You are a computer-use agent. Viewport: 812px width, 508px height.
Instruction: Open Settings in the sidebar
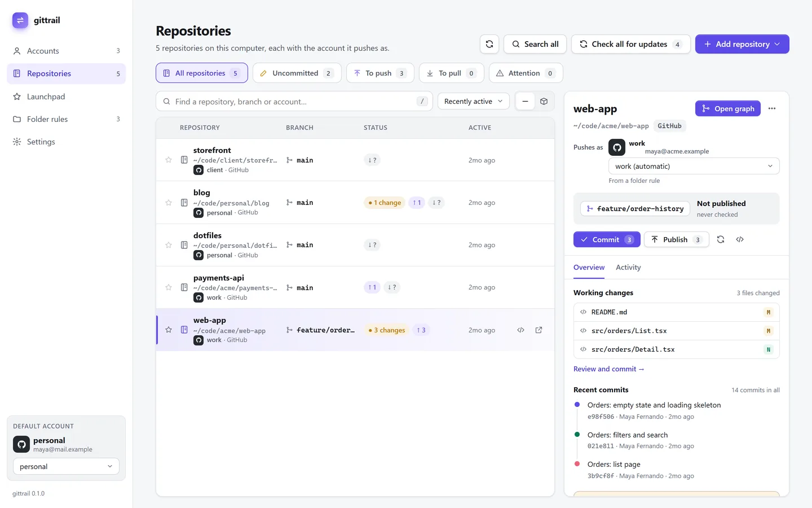(x=67, y=142)
